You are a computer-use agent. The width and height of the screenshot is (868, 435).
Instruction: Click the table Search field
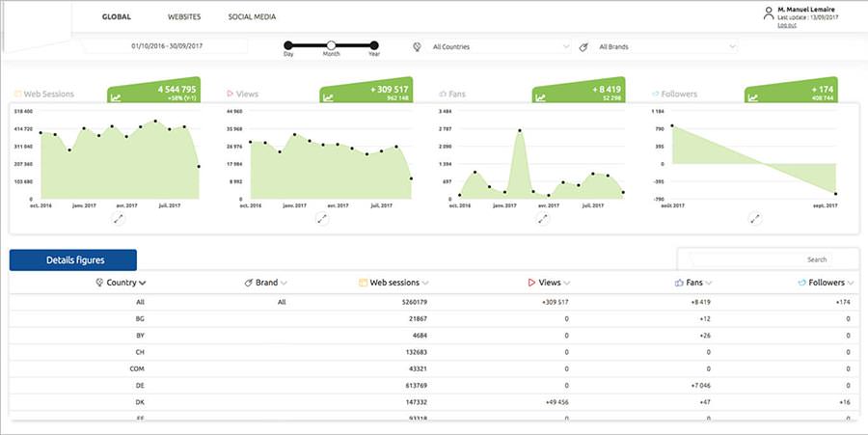click(x=762, y=259)
